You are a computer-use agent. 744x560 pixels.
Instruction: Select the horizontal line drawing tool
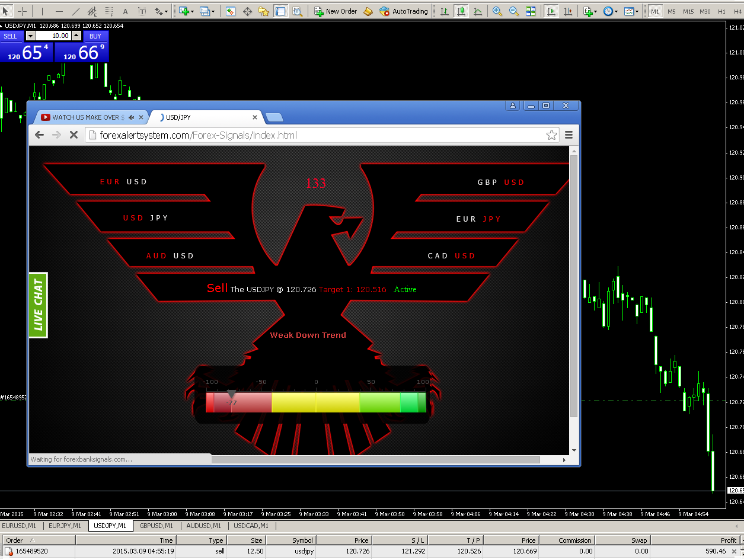(x=59, y=11)
